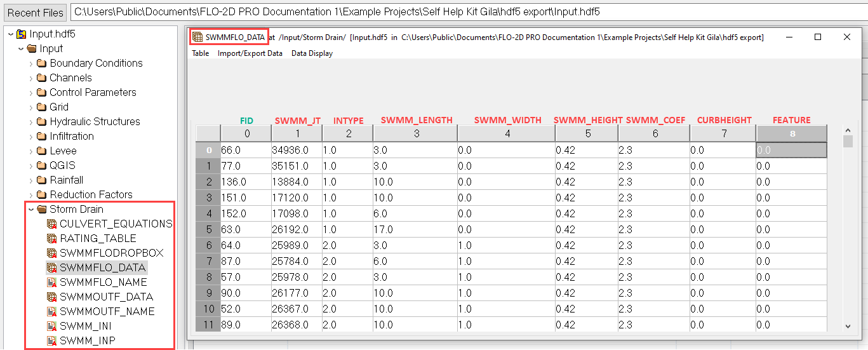Screen dimensions: 868x350
Task: Click the SWMMOUTF_DATA dataset icon
Action: [x=52, y=297]
